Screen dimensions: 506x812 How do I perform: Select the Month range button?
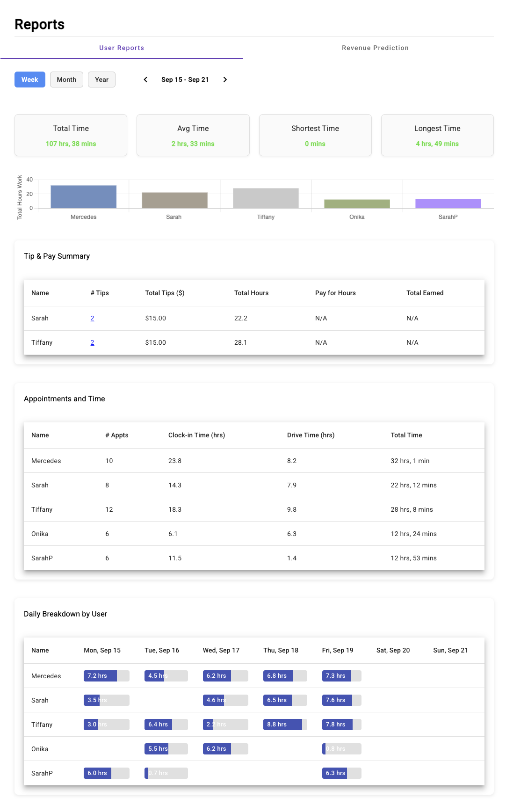click(66, 80)
